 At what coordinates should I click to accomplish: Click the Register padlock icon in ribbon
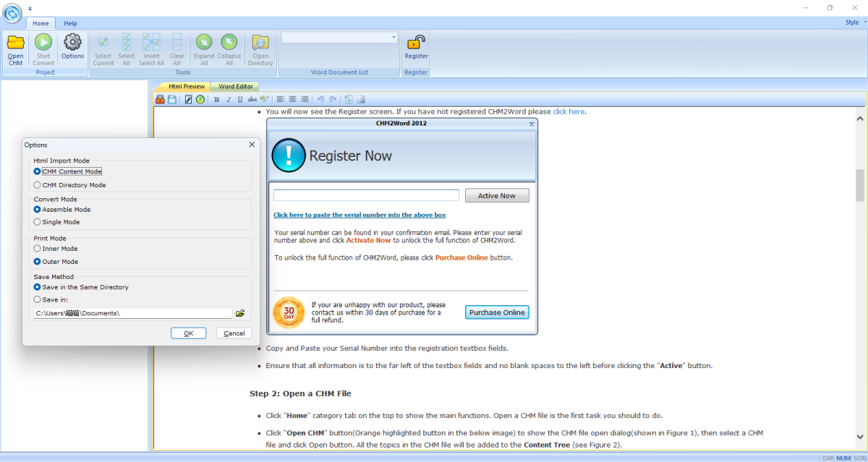point(416,42)
